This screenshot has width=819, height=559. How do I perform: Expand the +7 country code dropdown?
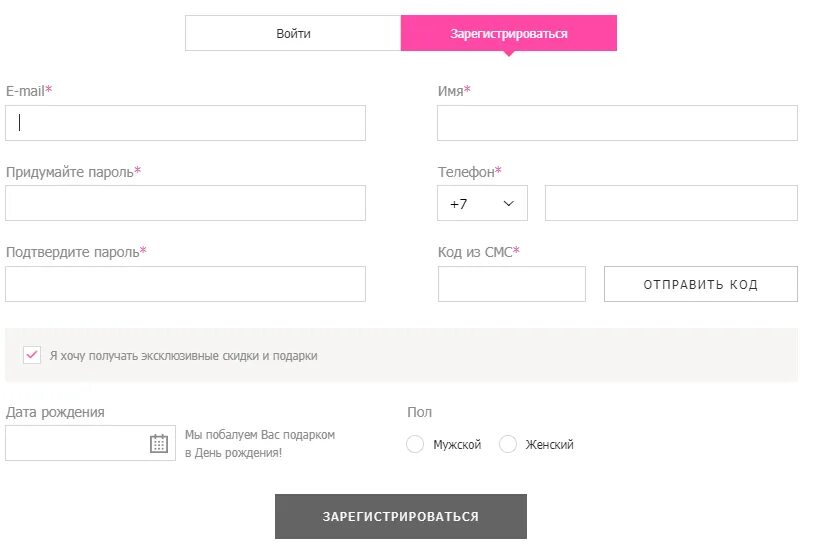[482, 203]
